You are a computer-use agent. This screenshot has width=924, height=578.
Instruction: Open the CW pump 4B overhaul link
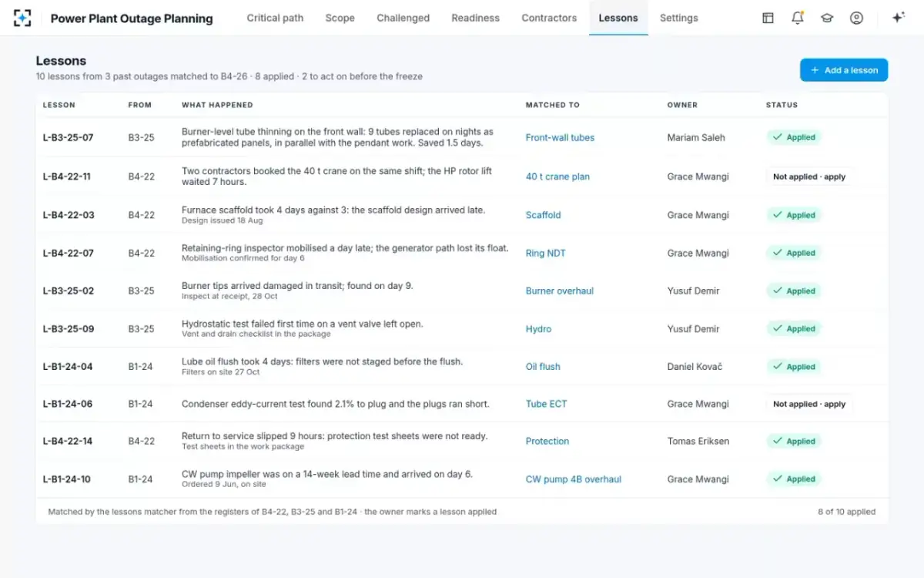tap(574, 479)
